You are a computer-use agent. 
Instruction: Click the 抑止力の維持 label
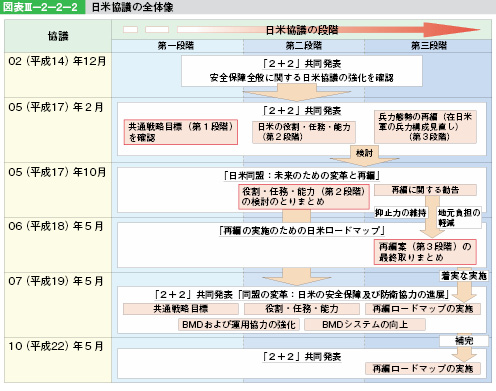tap(400, 213)
